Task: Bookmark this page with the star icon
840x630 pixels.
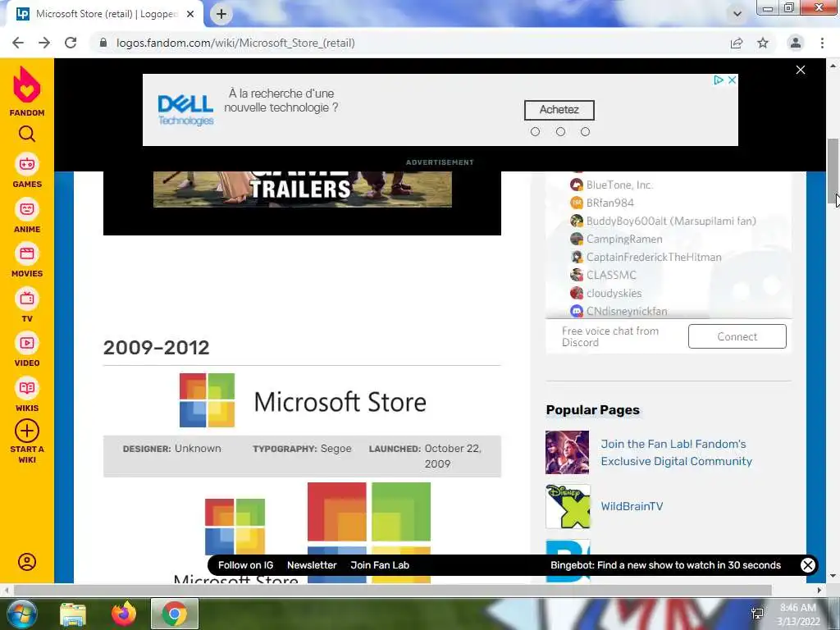Action: (x=763, y=43)
